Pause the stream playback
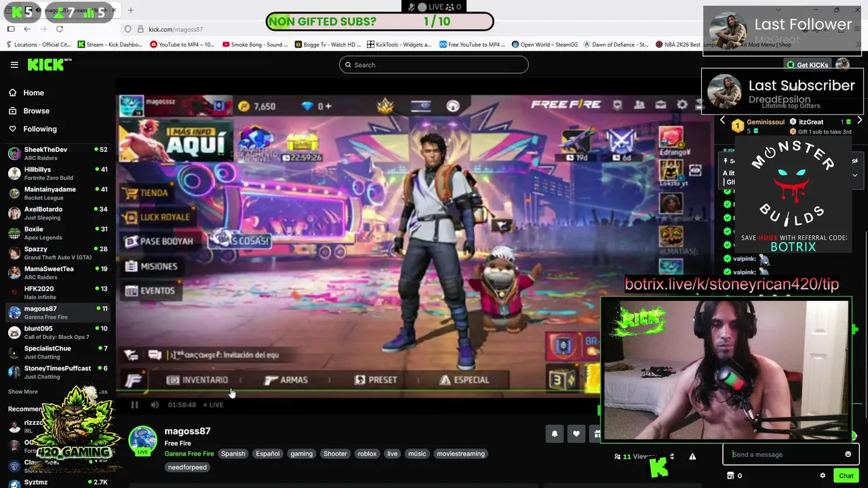This screenshot has width=868, height=488. click(x=134, y=405)
